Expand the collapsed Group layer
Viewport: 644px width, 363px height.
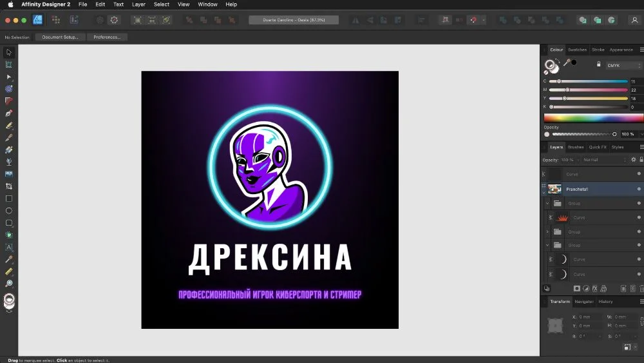tap(547, 231)
